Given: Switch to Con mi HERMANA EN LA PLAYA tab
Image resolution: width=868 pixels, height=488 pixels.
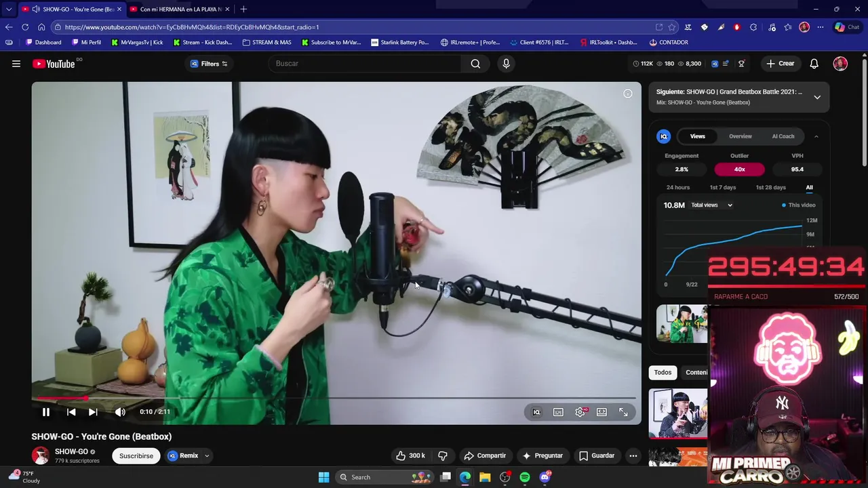Looking at the screenshot, I should (x=179, y=9).
